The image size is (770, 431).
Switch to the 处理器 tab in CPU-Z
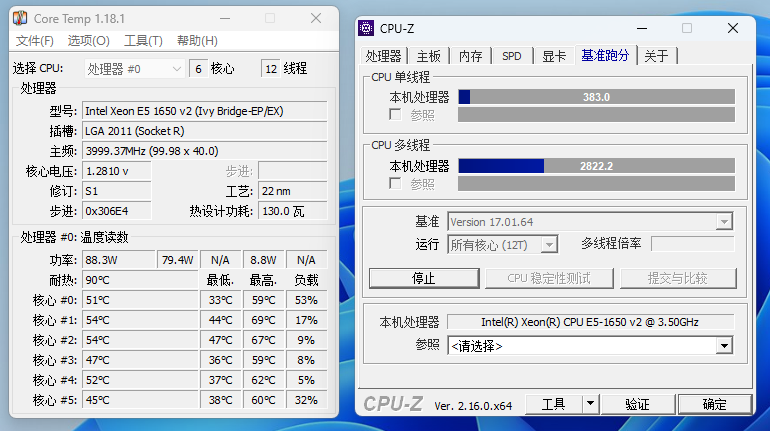384,56
